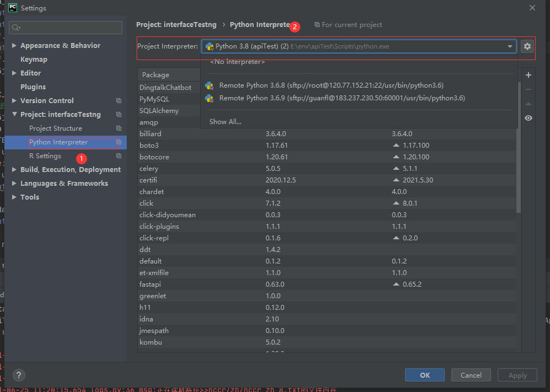
Task: Select the click-repl package row
Action: pyautogui.click(x=327, y=238)
